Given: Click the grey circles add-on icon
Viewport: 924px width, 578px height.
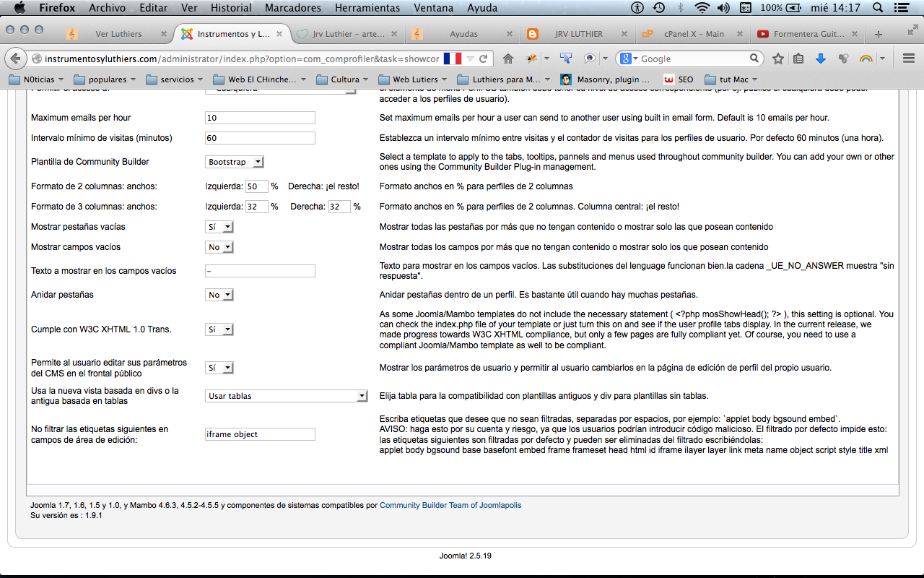Looking at the screenshot, I should (842, 59).
